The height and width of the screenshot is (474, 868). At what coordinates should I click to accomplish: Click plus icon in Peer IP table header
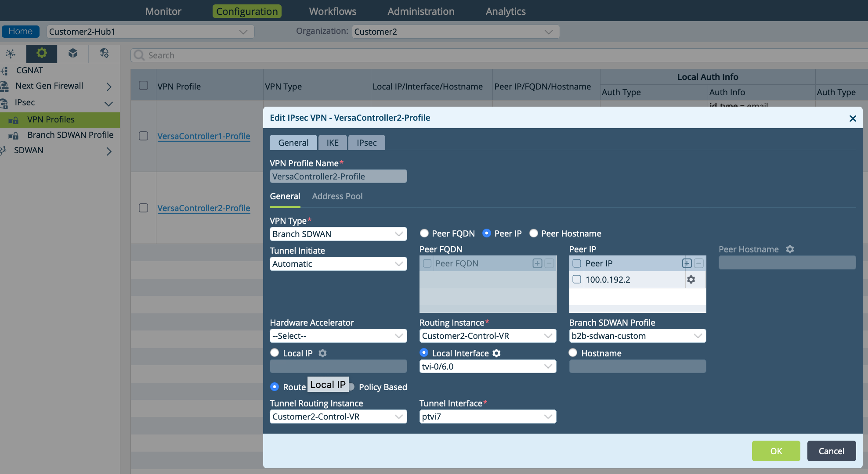[687, 263]
